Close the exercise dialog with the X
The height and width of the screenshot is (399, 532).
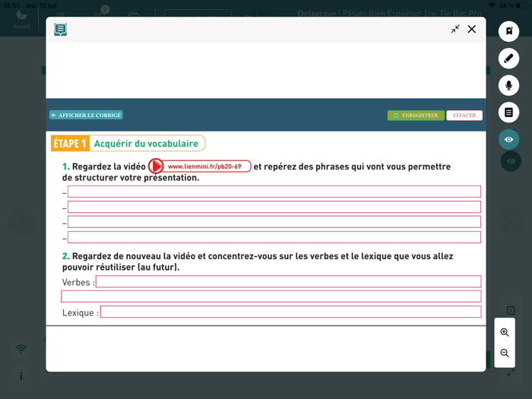[x=472, y=29]
